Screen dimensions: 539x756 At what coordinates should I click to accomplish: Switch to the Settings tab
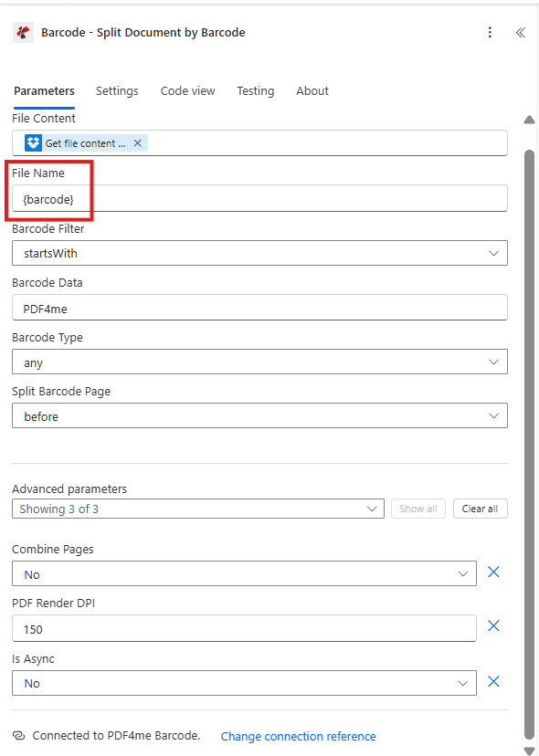(117, 90)
